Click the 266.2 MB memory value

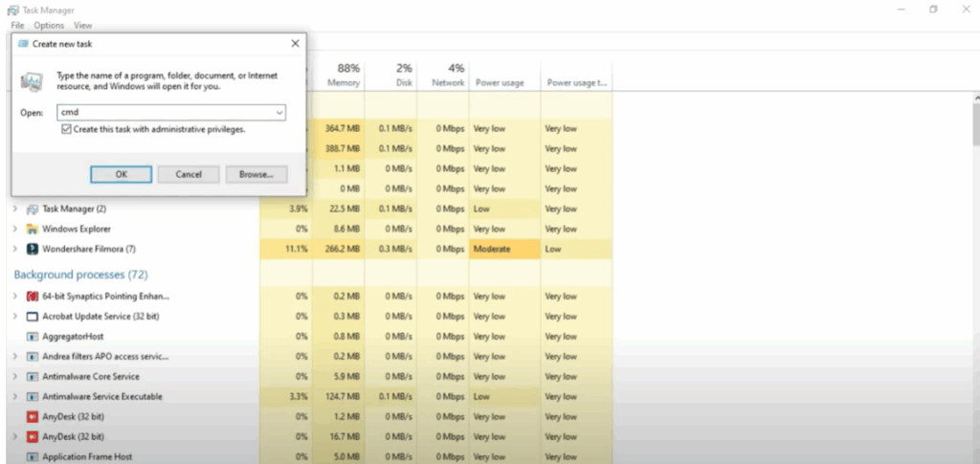coord(345,249)
